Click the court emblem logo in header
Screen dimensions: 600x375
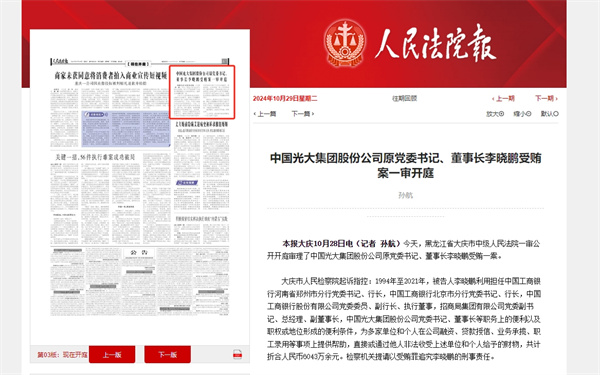(345, 43)
